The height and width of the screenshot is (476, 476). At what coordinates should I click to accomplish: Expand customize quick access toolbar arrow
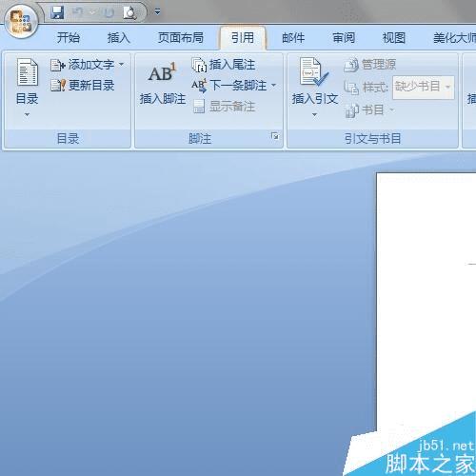(157, 12)
